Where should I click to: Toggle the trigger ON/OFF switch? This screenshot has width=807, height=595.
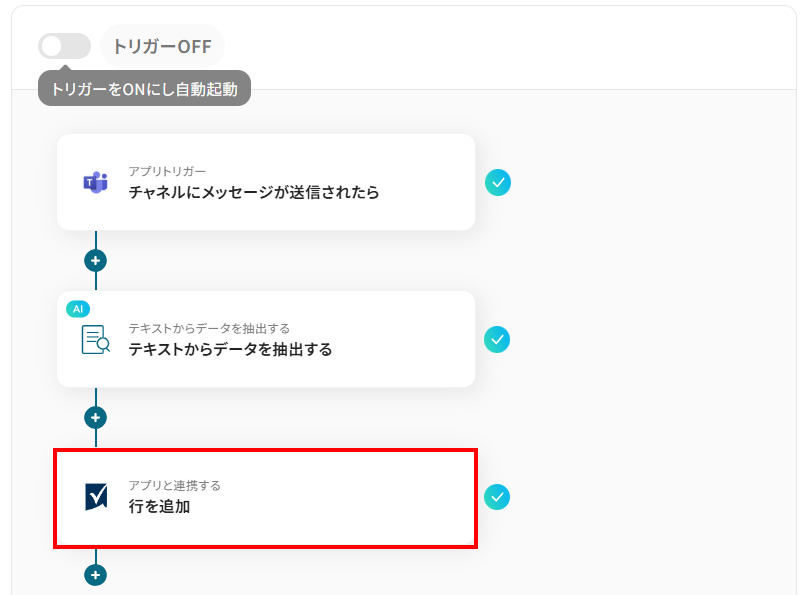click(x=64, y=46)
